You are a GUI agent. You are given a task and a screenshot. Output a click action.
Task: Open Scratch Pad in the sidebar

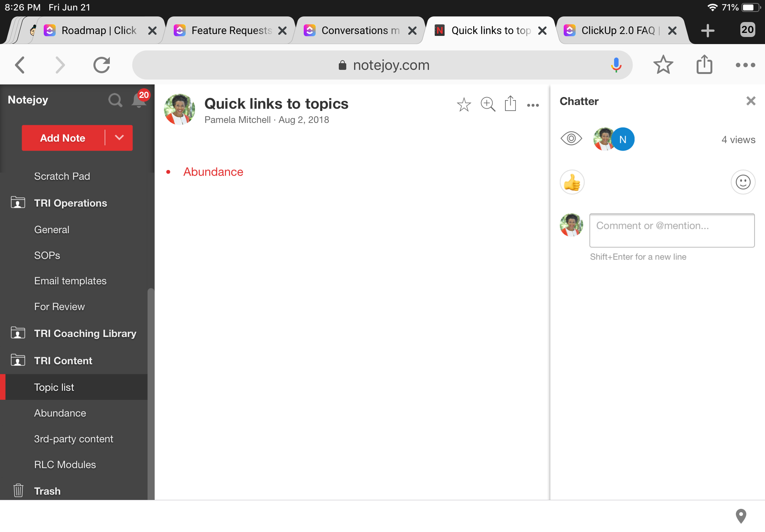[x=62, y=176]
